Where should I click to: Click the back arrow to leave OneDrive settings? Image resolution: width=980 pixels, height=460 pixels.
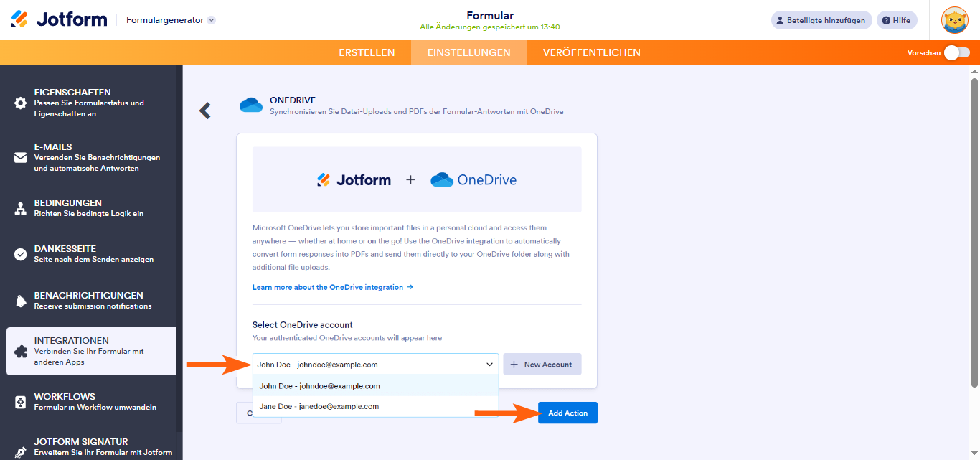tap(205, 110)
